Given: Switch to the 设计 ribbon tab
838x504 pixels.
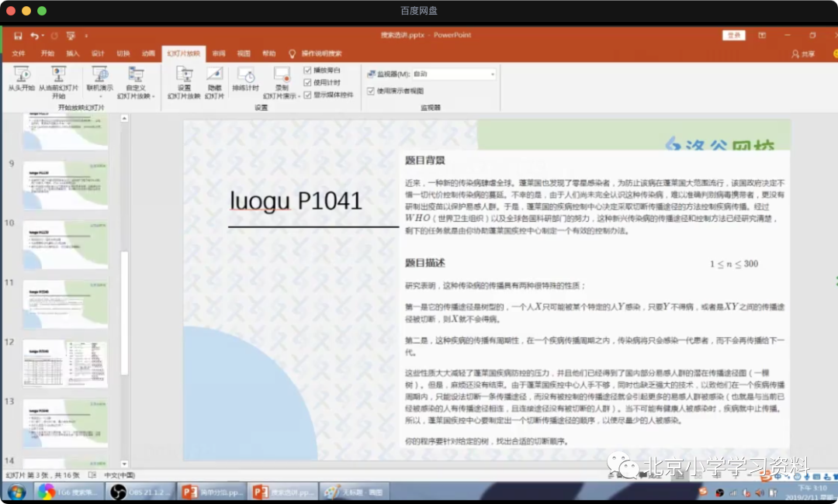Looking at the screenshot, I should [98, 54].
